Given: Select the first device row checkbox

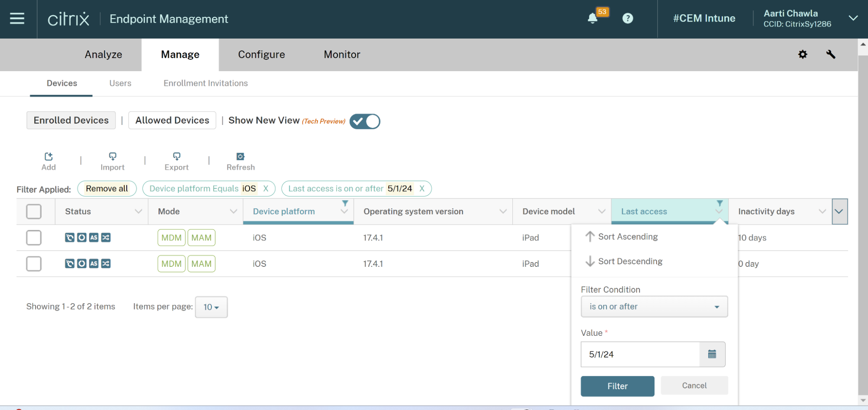Looking at the screenshot, I should [x=34, y=238].
